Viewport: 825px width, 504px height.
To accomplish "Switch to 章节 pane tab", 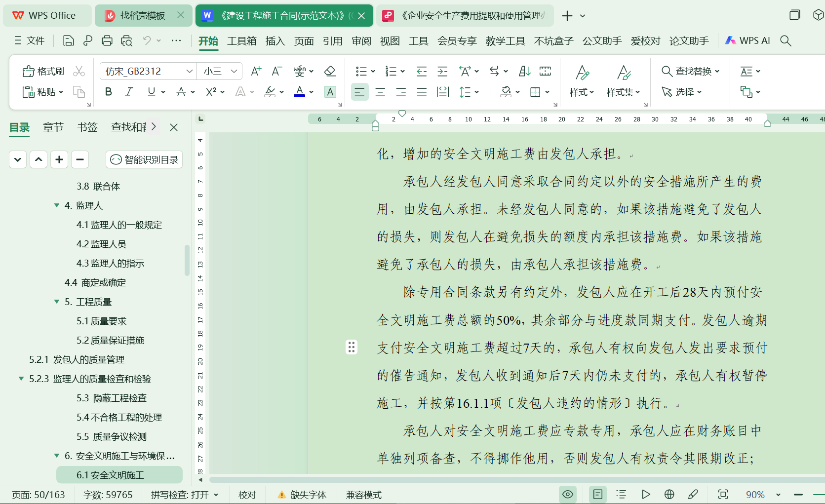I will (x=53, y=127).
